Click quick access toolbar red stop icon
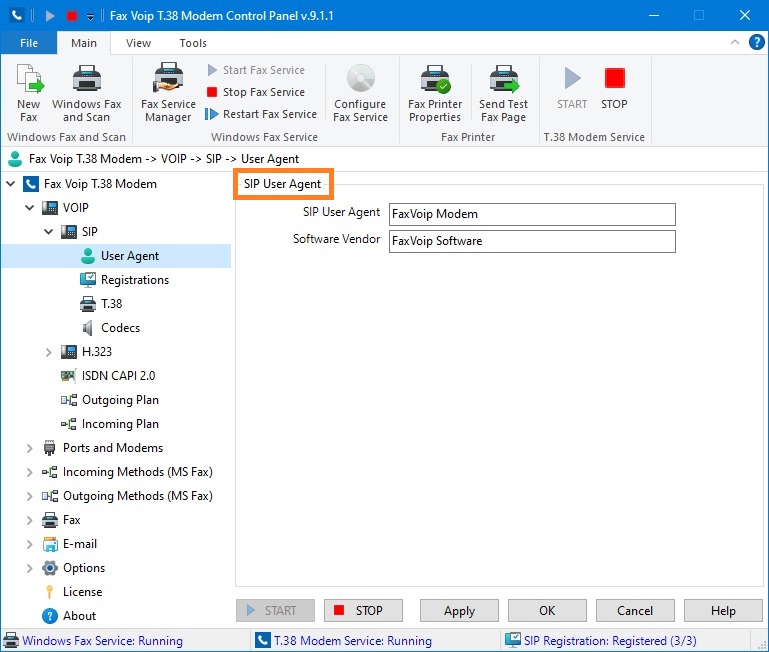The height and width of the screenshot is (652, 769). coord(72,16)
